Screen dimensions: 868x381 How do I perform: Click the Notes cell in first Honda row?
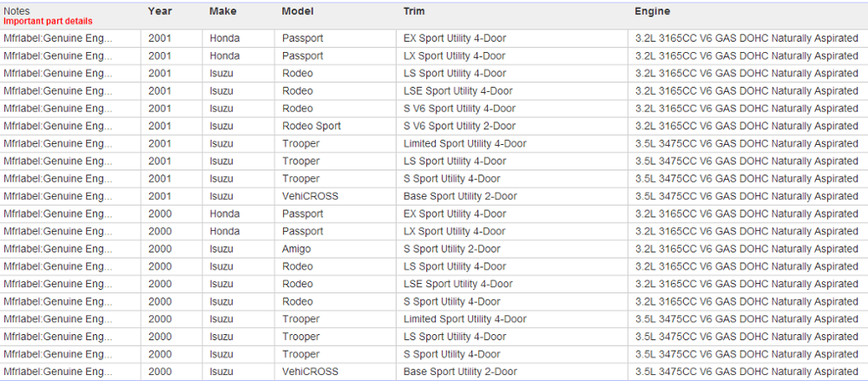(x=70, y=39)
